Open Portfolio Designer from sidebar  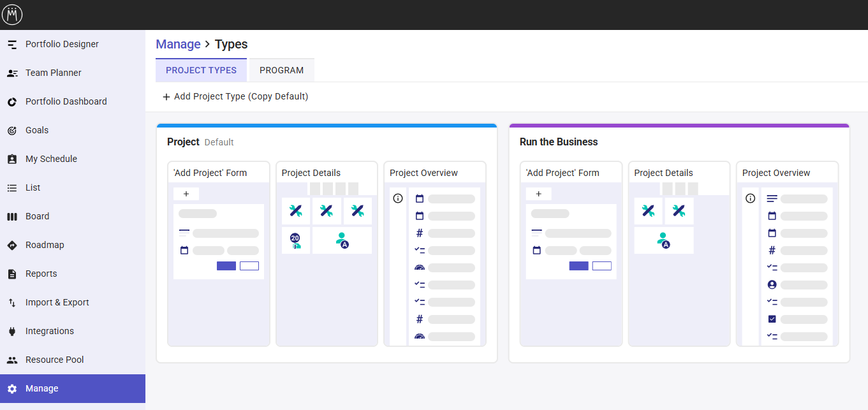tap(62, 44)
